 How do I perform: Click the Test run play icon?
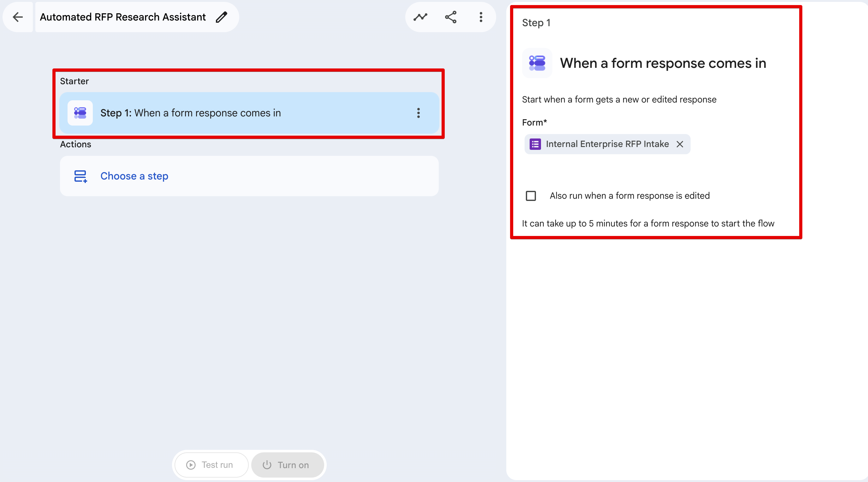coord(191,465)
